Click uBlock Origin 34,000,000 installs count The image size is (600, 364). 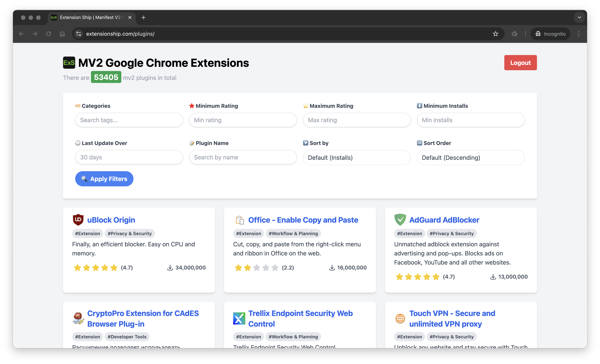point(186,267)
